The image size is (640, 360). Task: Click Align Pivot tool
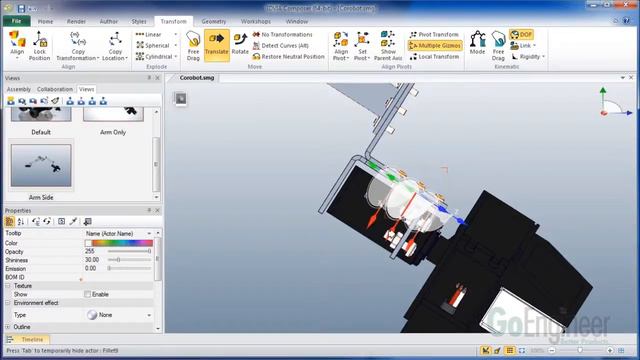(341, 46)
